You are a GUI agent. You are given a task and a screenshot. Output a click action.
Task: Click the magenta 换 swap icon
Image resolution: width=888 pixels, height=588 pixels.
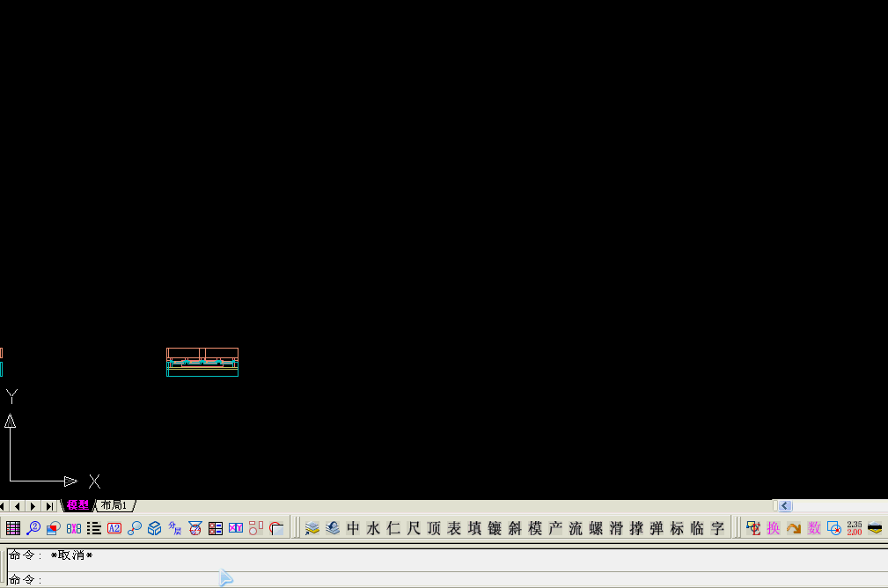pyautogui.click(x=774, y=528)
